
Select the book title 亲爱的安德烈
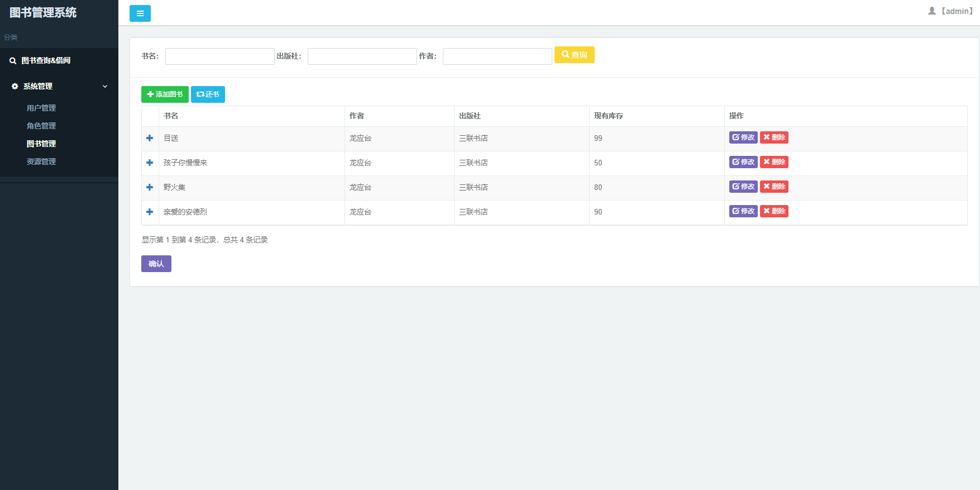pyautogui.click(x=185, y=212)
